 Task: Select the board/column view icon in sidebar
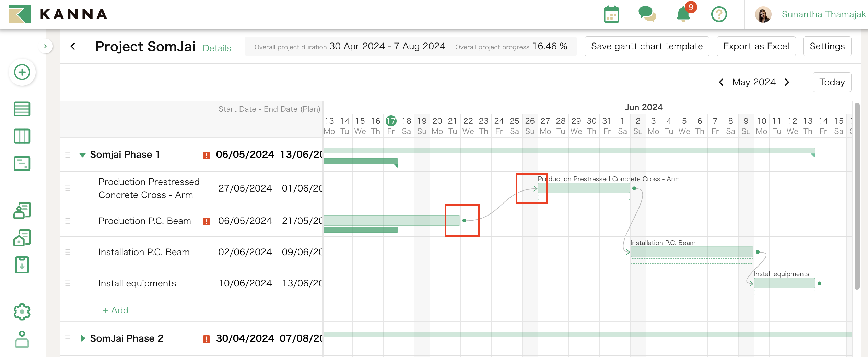click(22, 136)
